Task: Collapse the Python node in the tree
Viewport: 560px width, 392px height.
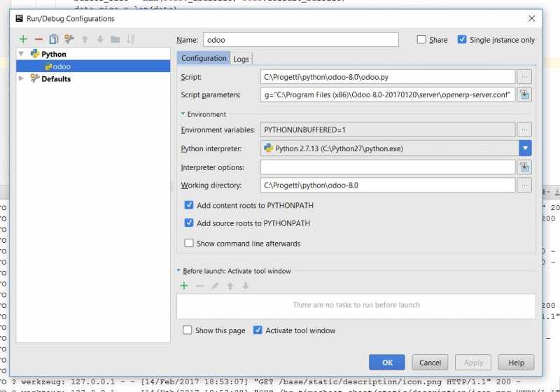Action: (21, 54)
